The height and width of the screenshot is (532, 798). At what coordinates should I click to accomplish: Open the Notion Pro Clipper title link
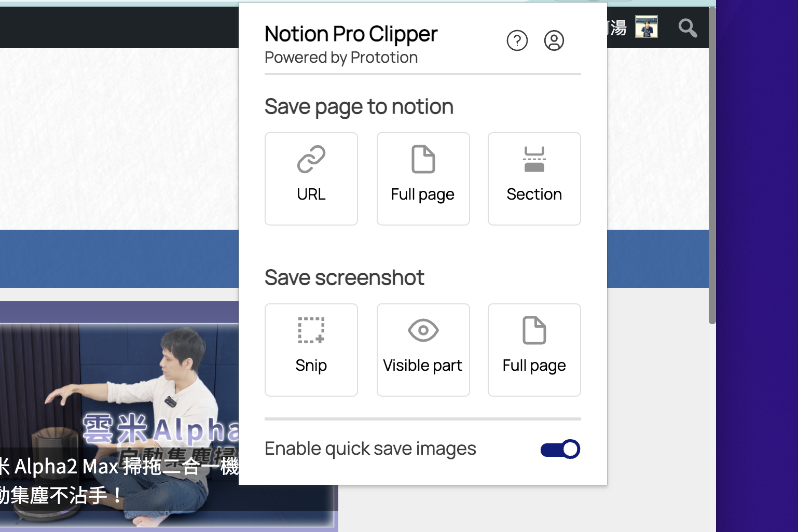(351, 33)
